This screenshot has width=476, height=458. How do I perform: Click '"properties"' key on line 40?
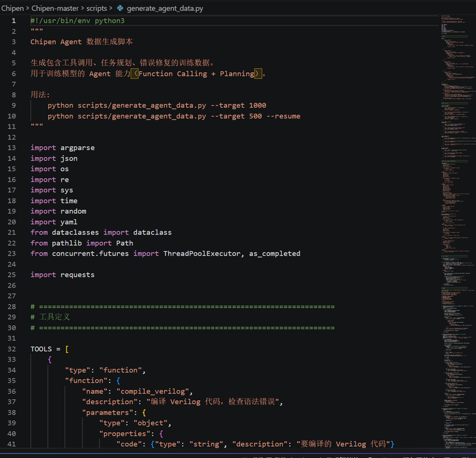tap(125, 434)
